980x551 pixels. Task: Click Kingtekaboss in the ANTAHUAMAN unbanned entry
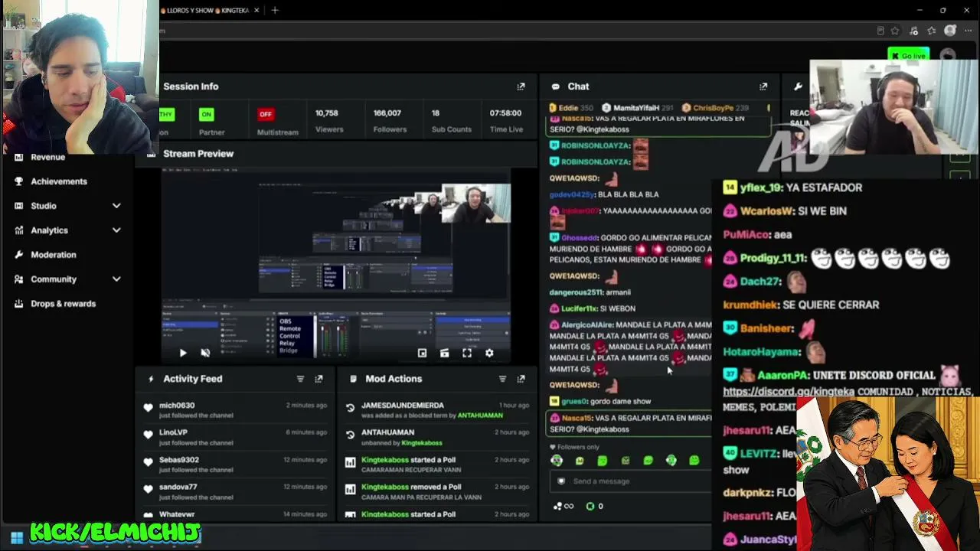(x=422, y=442)
